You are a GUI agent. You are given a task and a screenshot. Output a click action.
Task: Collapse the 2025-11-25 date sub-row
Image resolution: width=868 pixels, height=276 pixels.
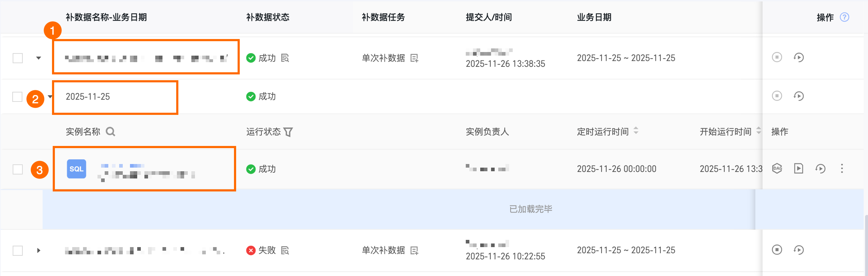[x=50, y=96]
